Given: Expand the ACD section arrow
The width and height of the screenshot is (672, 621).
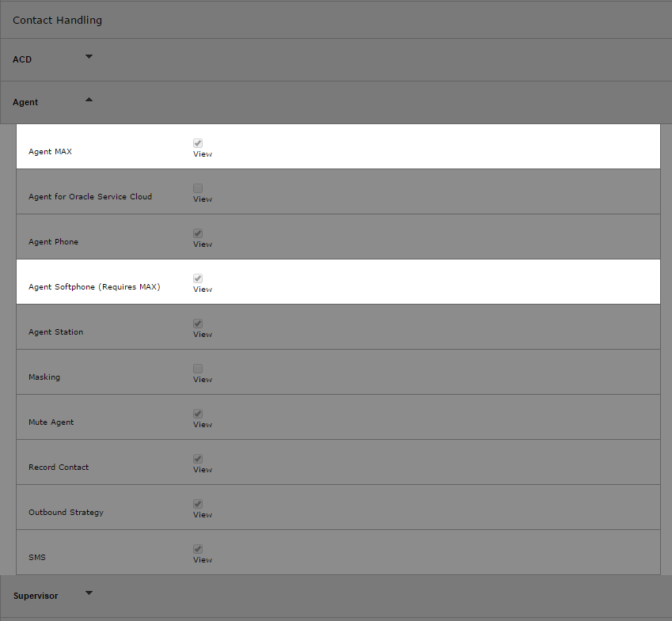Looking at the screenshot, I should coord(89,56).
